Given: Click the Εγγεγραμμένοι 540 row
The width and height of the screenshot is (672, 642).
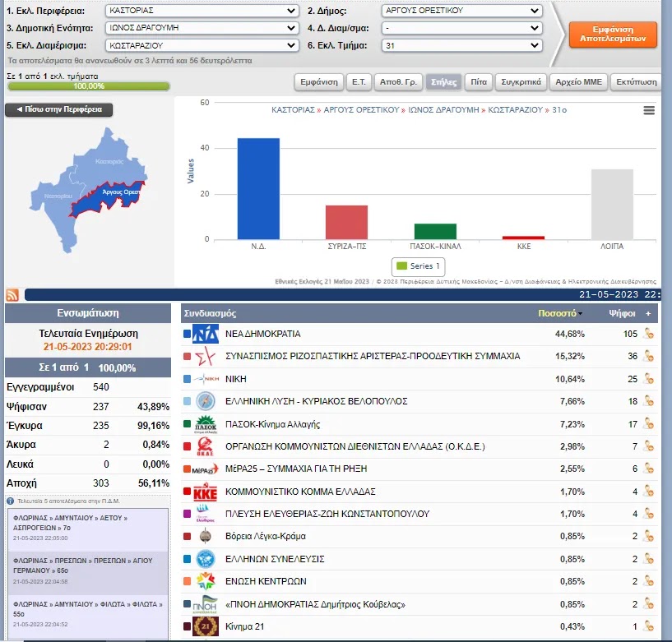Looking at the screenshot, I should click(88, 387).
